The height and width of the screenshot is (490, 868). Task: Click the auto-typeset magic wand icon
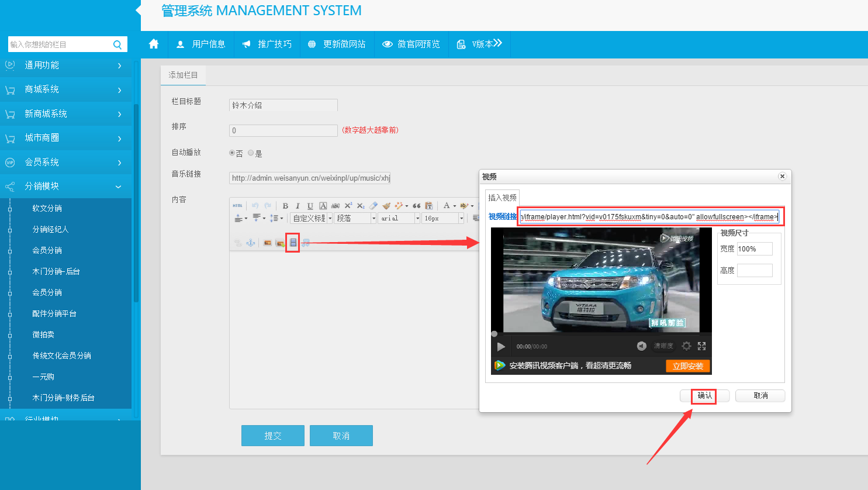399,206
